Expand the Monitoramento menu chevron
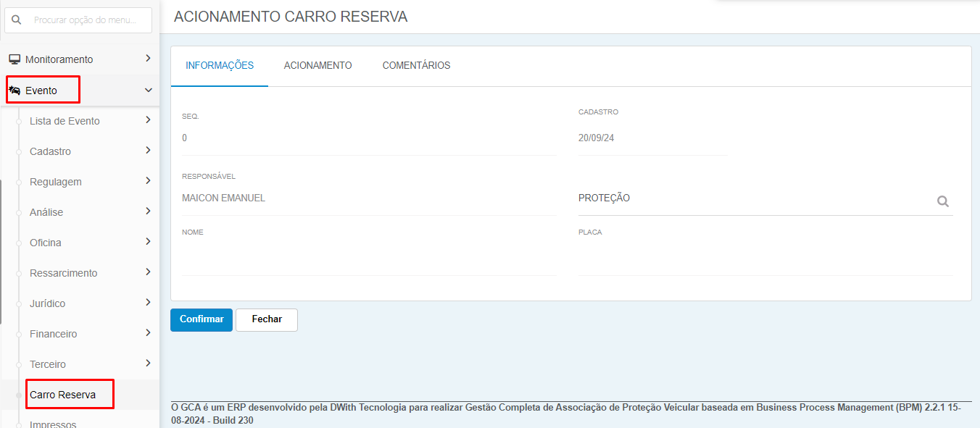The image size is (980, 428). point(148,59)
